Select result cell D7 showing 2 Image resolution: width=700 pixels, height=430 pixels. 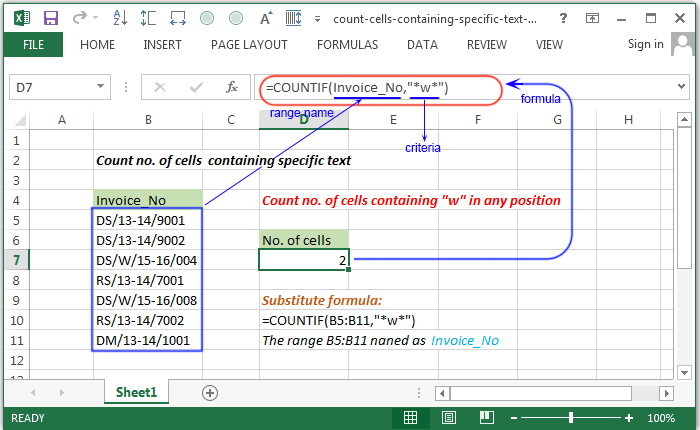click(x=304, y=260)
